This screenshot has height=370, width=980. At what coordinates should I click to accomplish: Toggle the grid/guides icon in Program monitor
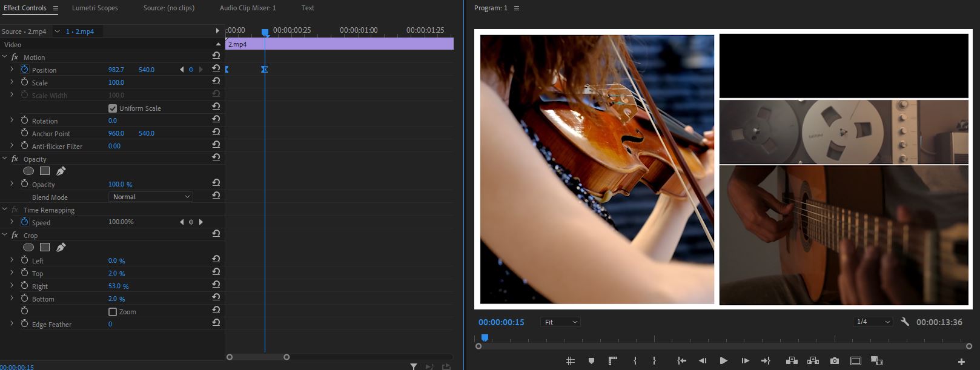570,361
